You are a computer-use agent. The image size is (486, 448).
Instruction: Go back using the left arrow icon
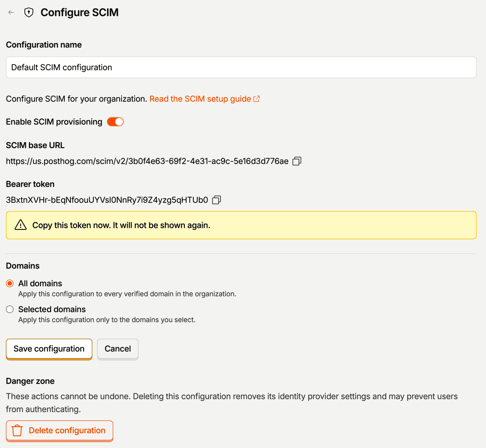point(11,12)
